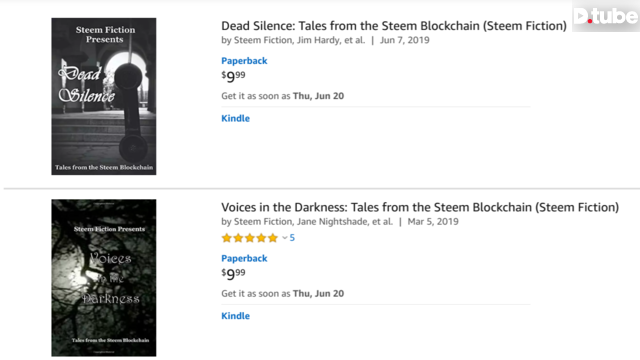Screen dimensions: 640x360
Task: Click 'et al.' beside Jane Nightshade
Action: 382,222
